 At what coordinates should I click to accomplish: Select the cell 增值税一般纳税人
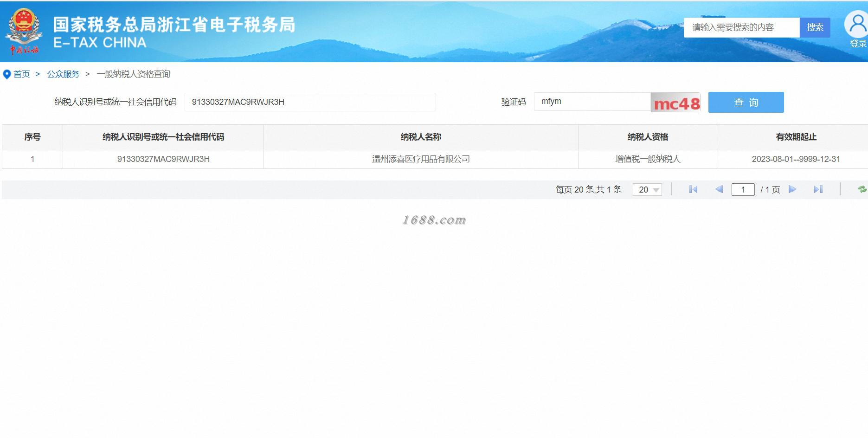tap(648, 159)
